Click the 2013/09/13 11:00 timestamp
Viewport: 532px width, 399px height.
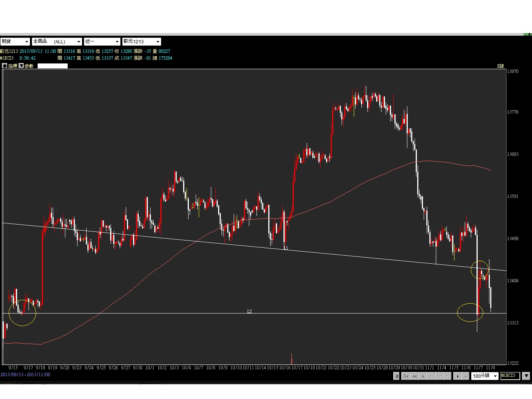coord(38,51)
